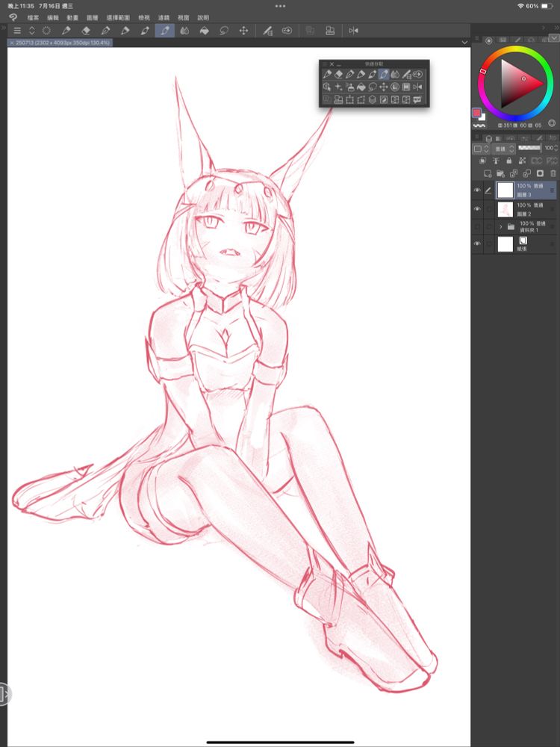
Task: Open the 圖層 (Layer) menu
Action: [93, 18]
